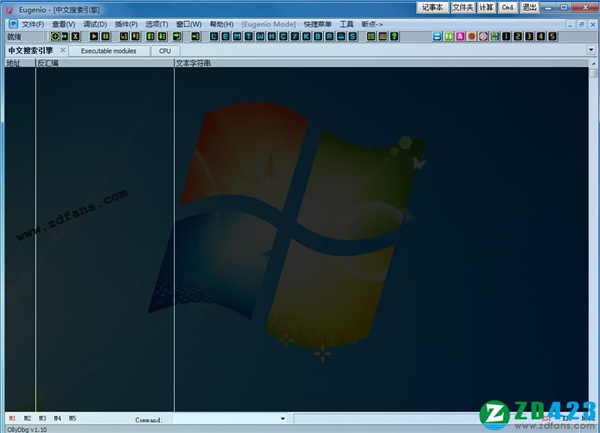Open the 查看(V) menu
This screenshot has width=600, height=433.
click(64, 24)
